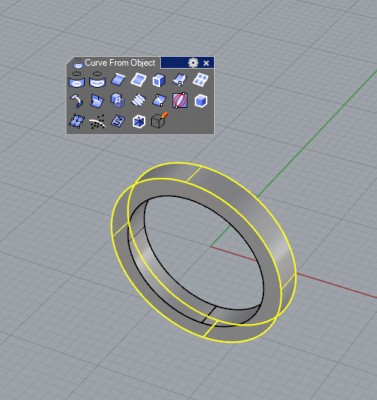Viewport: 377px width, 400px height.
Task: Click the curve through point cloud icon
Action: [97, 121]
